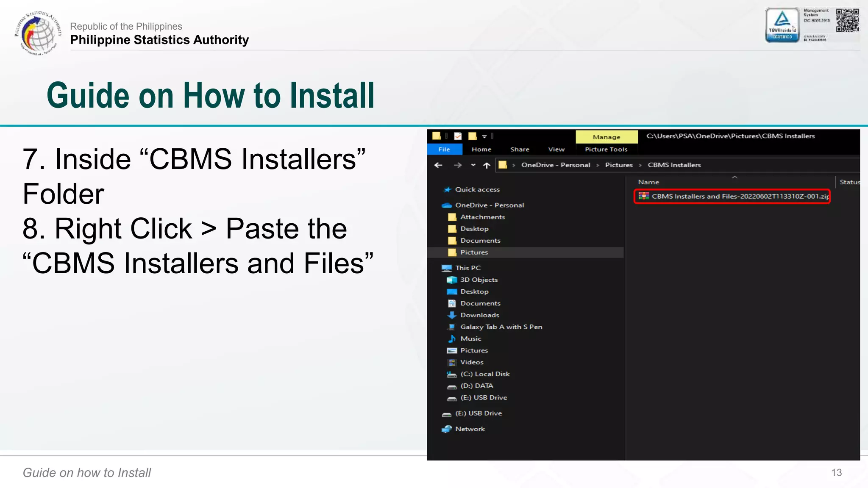Open Galaxy Tab A with S Pen

click(x=501, y=327)
